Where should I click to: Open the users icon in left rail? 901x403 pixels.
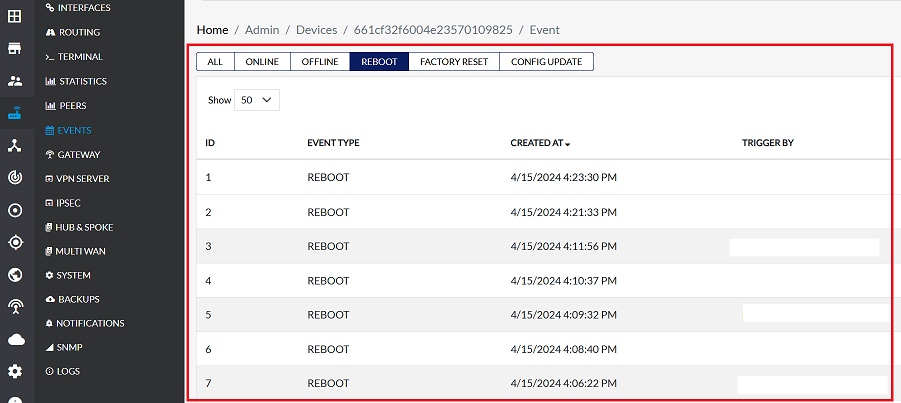point(14,81)
